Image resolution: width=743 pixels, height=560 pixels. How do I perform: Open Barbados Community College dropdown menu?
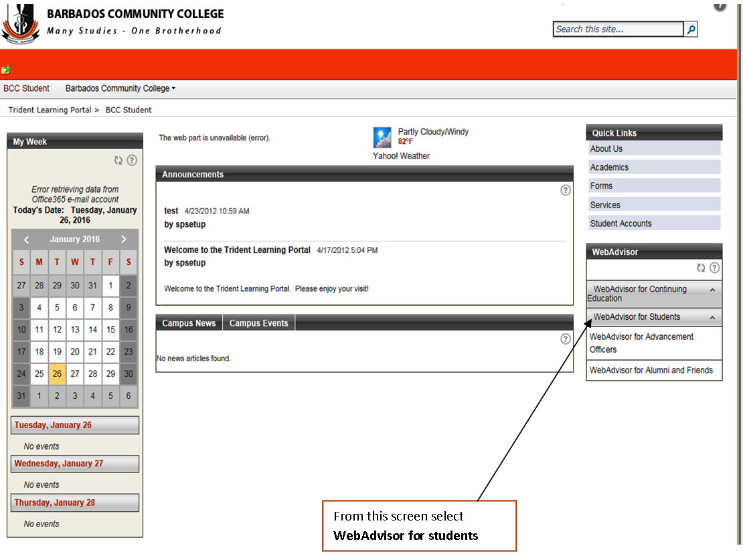(x=120, y=88)
